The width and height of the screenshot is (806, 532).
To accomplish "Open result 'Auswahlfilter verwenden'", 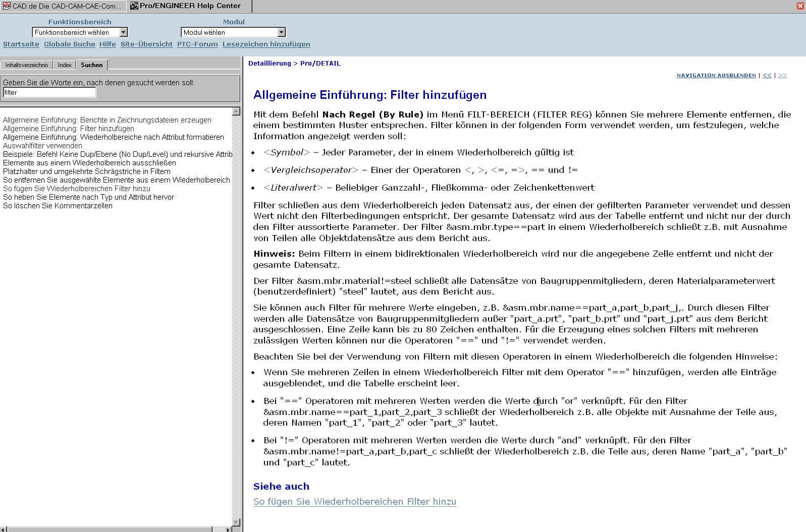I will point(42,146).
